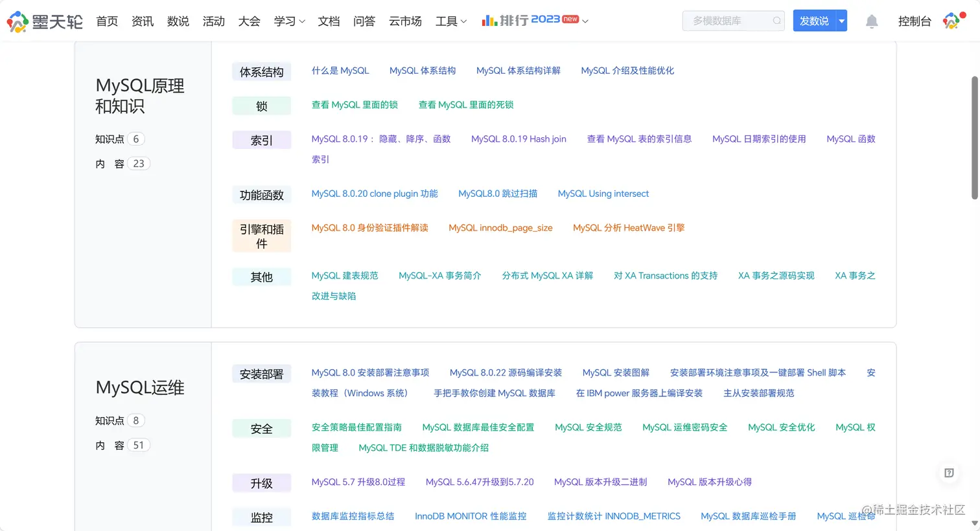Select the 监控 category tag
980x531 pixels.
point(262,517)
